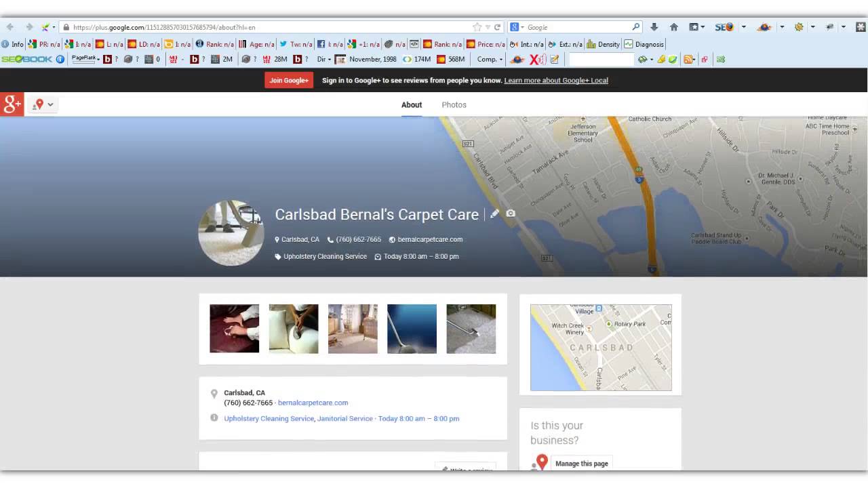Click the SEO Firefox toolbar icon
868x488 pixels.
(x=724, y=27)
